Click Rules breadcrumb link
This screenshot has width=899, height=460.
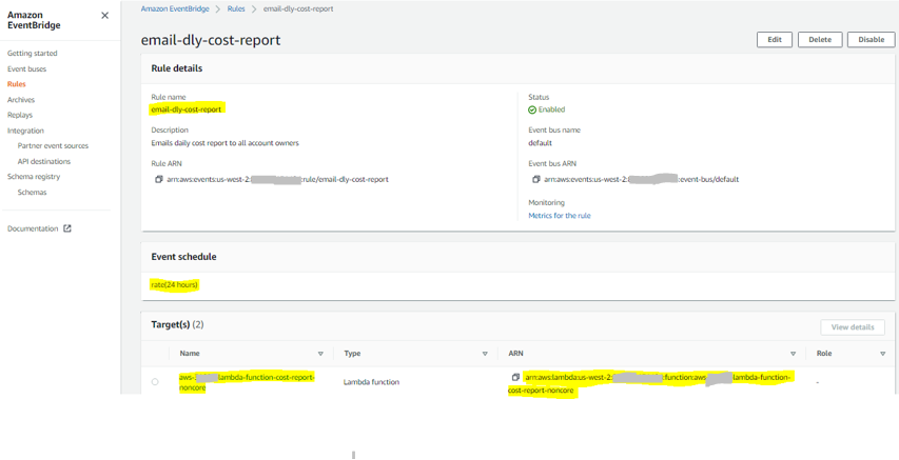[x=236, y=9]
